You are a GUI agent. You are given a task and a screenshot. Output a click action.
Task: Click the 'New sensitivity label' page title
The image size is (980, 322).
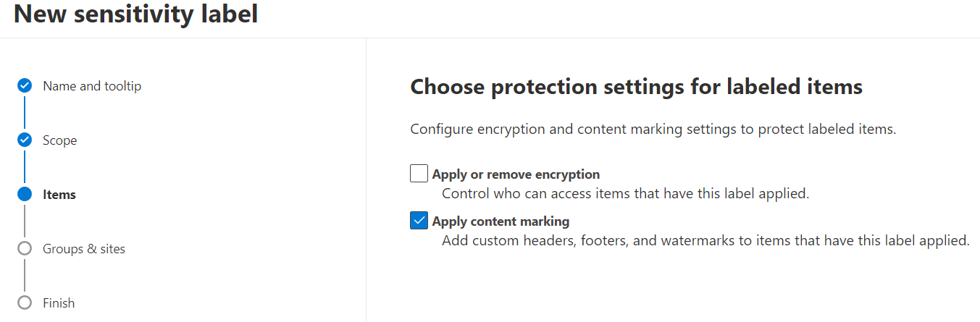pos(135,13)
